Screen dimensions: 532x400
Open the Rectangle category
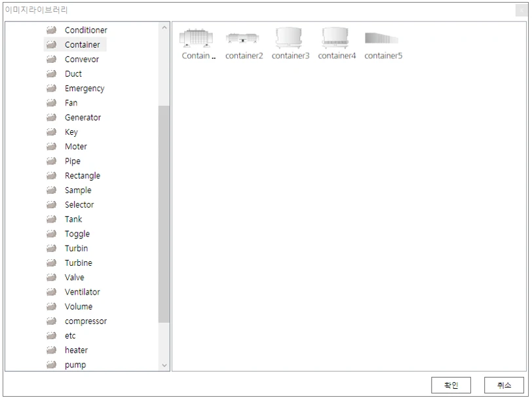coord(83,175)
